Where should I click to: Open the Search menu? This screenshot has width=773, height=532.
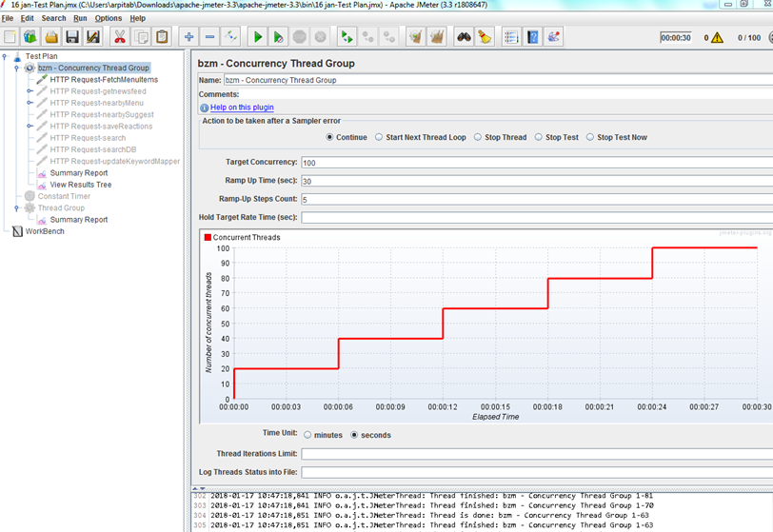(53, 18)
